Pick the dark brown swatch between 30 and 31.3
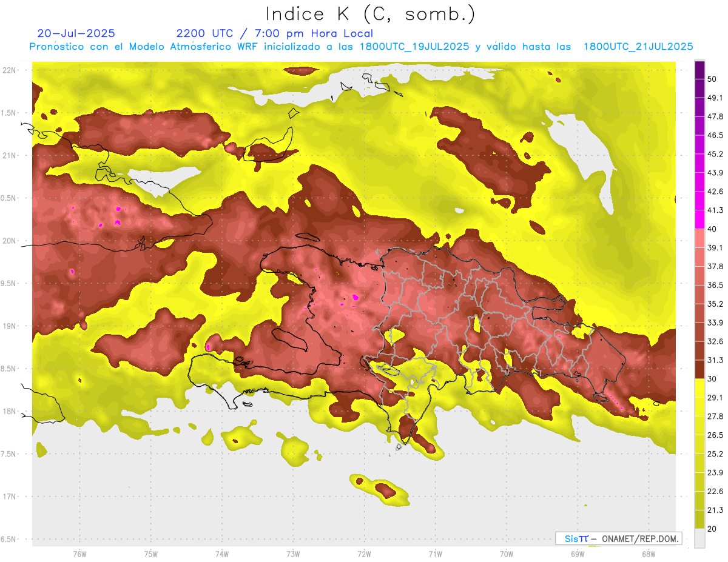This screenshot has width=728, height=562. pyautogui.click(x=699, y=369)
